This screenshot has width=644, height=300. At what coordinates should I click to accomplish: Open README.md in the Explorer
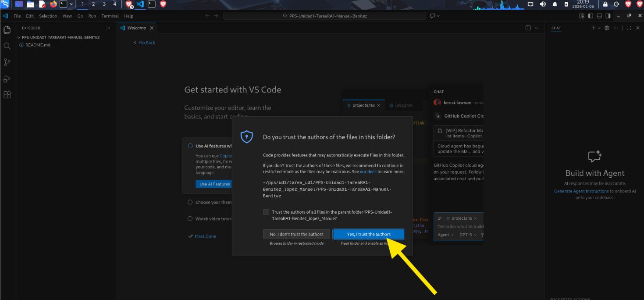coord(38,45)
